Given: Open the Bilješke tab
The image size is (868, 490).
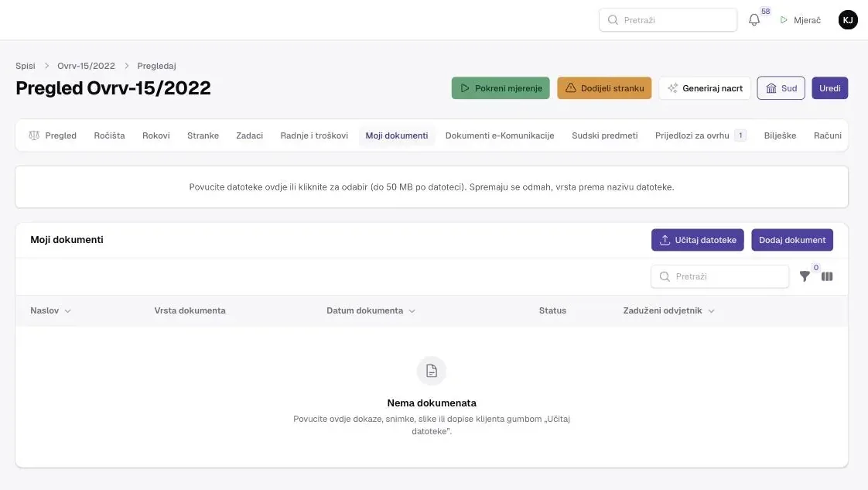Looking at the screenshot, I should point(780,135).
